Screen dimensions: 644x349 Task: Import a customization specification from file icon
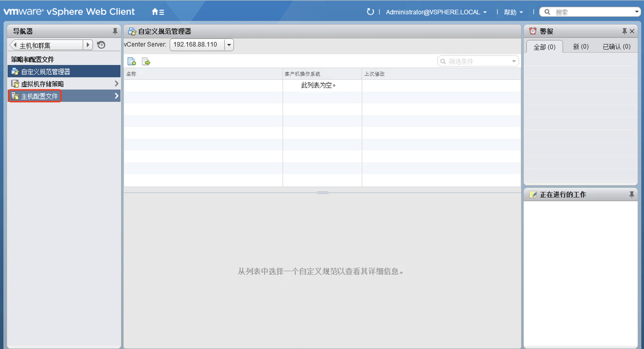tap(146, 61)
